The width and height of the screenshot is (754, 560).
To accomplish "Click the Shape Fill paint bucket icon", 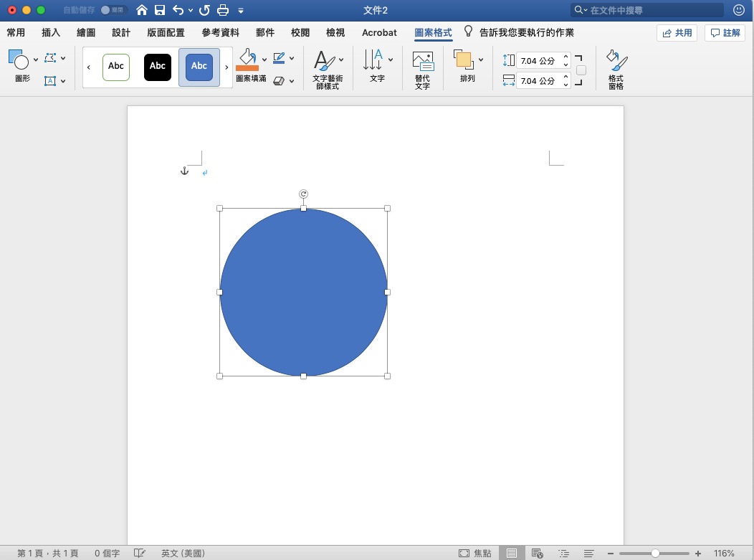I will tap(247, 60).
